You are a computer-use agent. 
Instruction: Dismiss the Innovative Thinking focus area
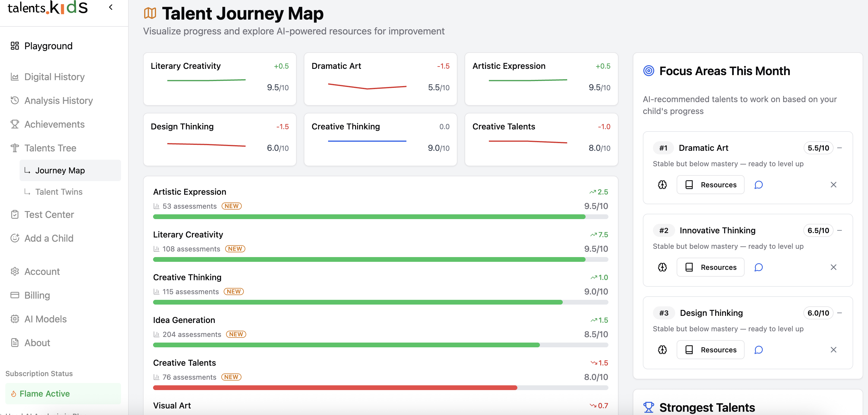point(834,267)
